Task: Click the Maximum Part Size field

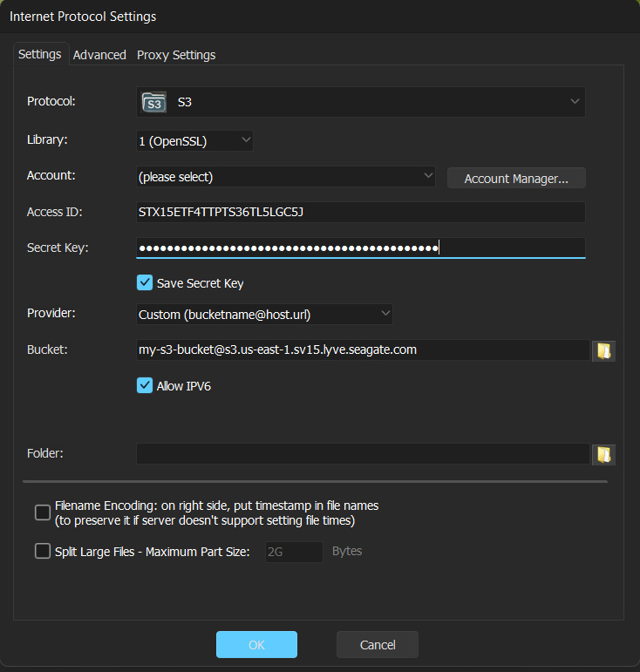Action: (294, 552)
